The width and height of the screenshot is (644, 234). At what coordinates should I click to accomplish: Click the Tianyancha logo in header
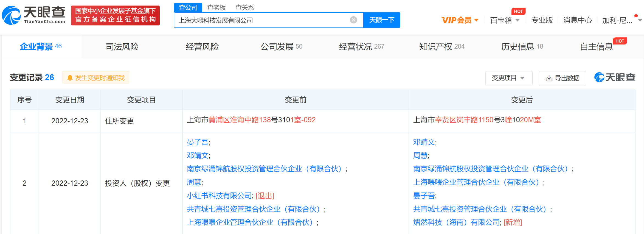33,15
